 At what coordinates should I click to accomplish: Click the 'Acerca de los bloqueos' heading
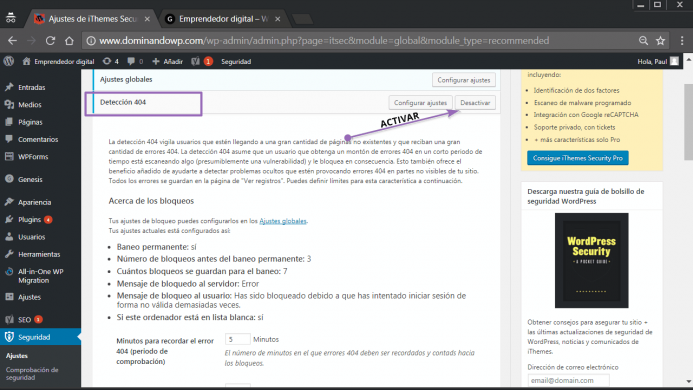151,201
